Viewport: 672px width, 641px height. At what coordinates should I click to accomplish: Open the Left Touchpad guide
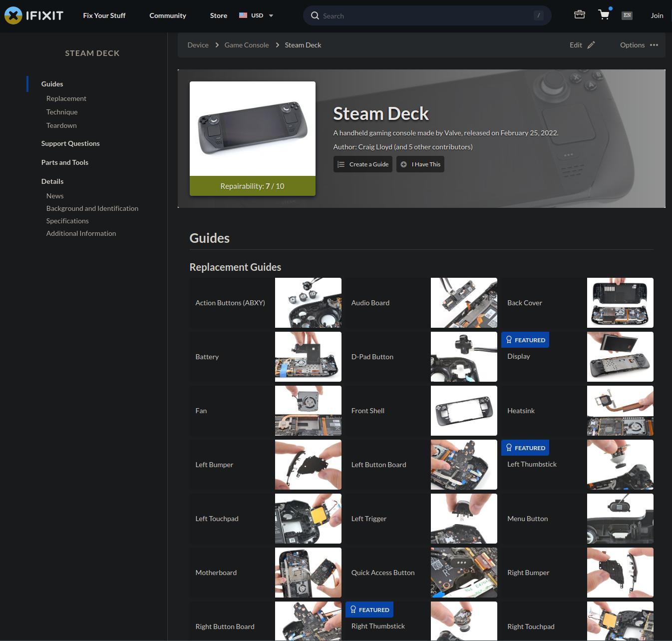click(266, 519)
